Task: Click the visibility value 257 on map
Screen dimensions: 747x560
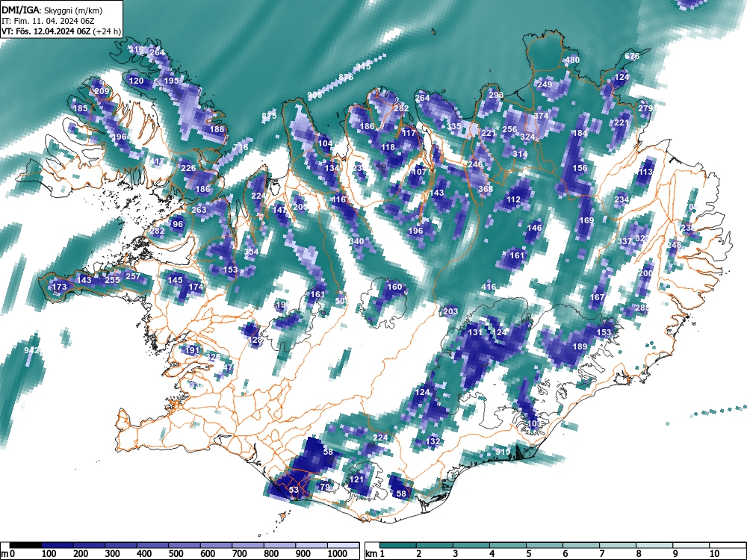Action: [133, 276]
